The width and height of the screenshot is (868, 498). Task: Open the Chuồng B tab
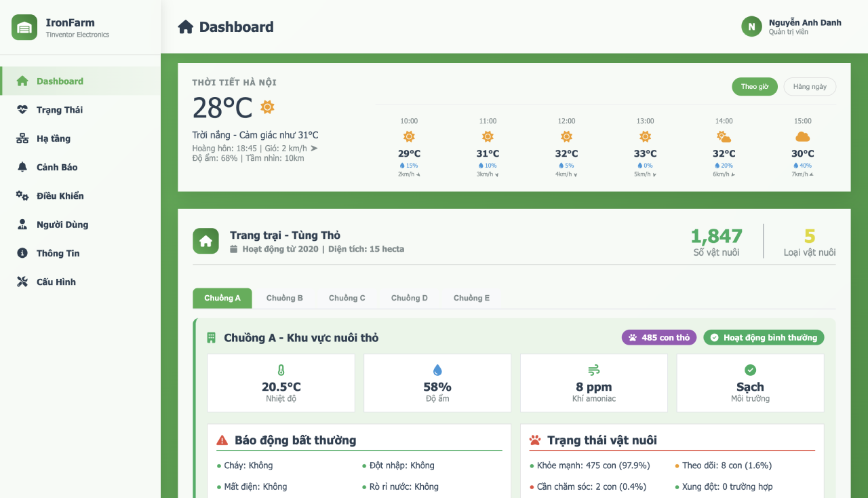tap(285, 298)
